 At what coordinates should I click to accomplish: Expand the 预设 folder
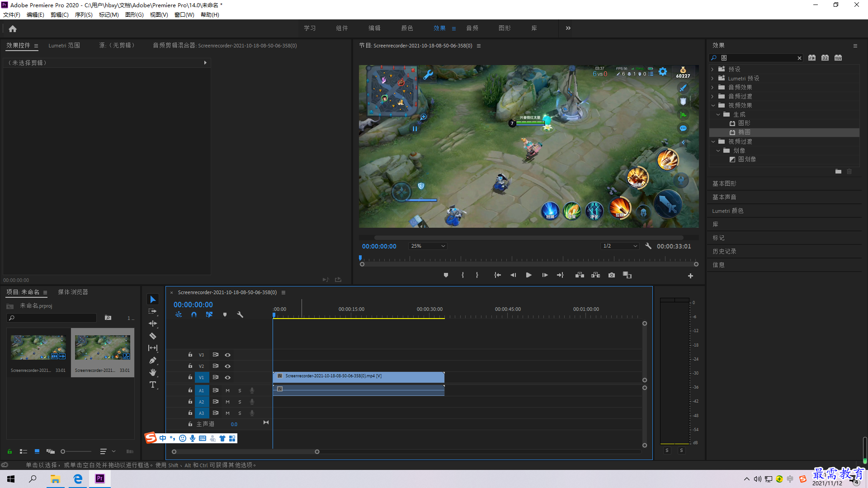(x=712, y=69)
